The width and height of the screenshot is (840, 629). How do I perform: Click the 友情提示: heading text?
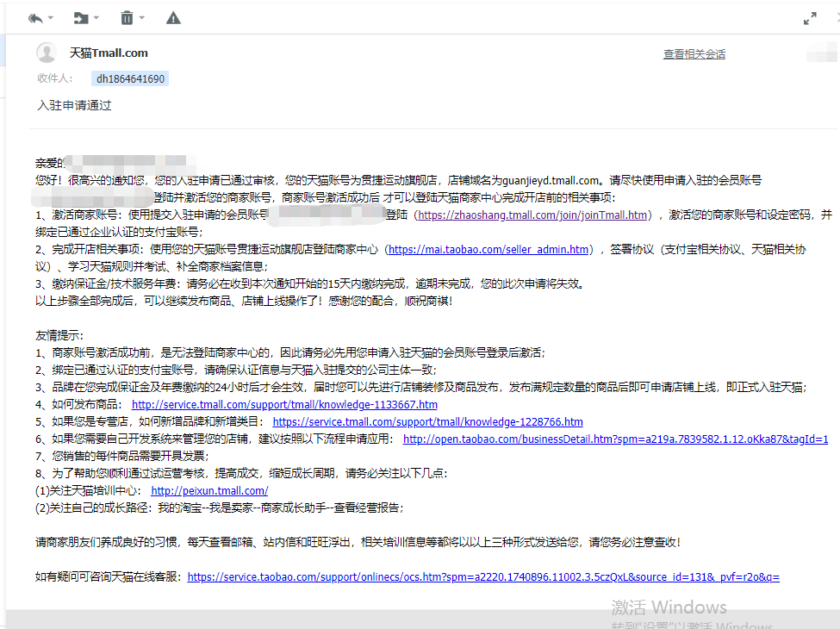click(x=59, y=336)
